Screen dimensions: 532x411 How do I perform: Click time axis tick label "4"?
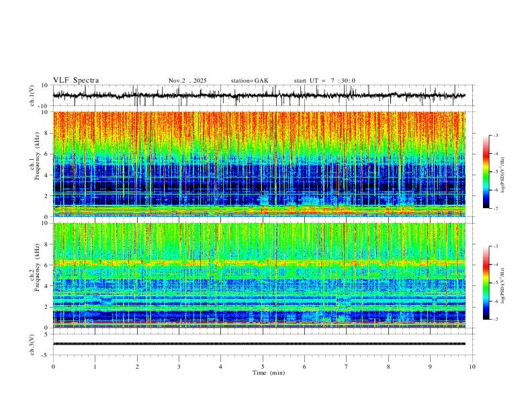tap(221, 367)
